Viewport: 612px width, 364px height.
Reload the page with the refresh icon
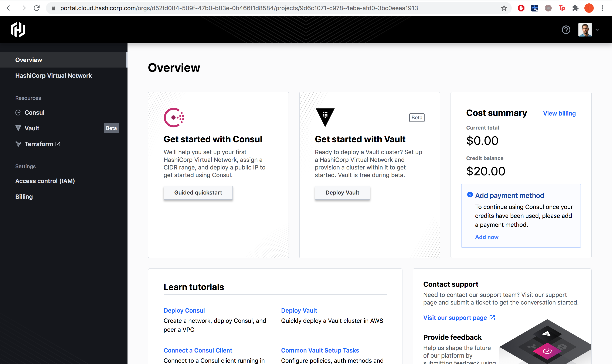pos(37,8)
